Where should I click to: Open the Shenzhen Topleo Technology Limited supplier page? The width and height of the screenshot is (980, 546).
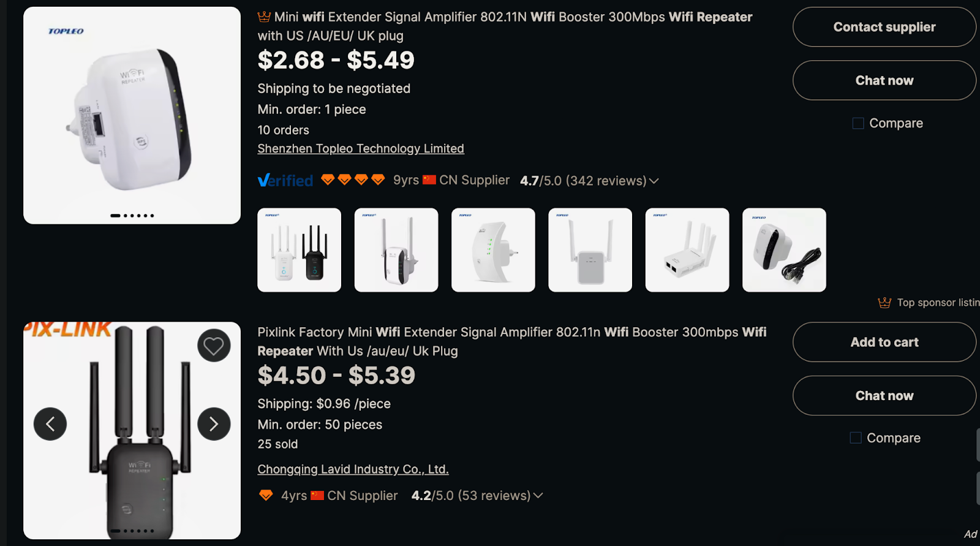(x=361, y=148)
